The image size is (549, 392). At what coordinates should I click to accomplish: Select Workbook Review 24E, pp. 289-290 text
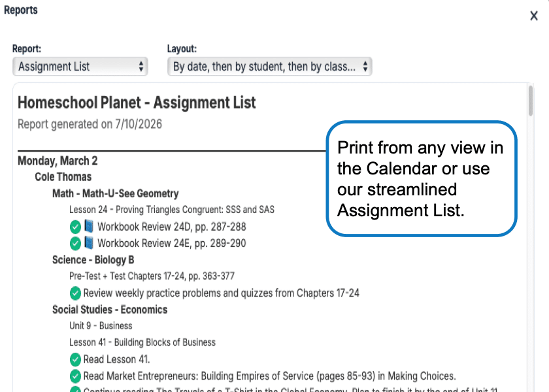point(171,243)
